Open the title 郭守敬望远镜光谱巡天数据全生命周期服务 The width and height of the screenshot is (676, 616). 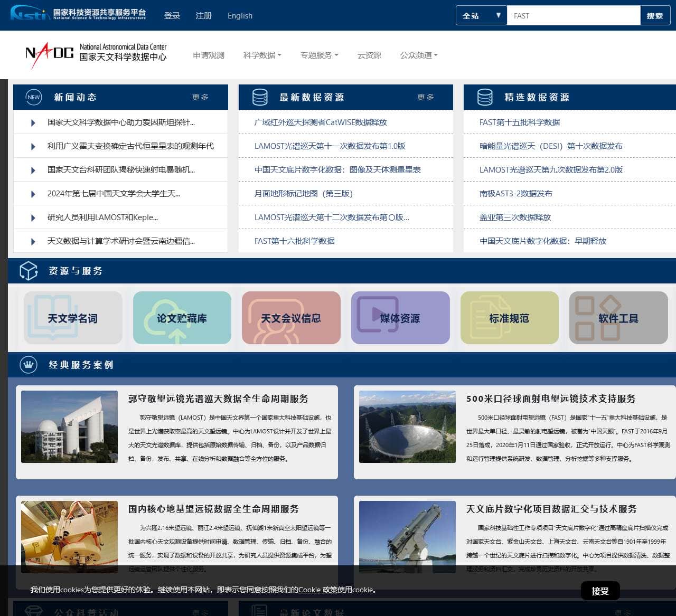pos(218,399)
